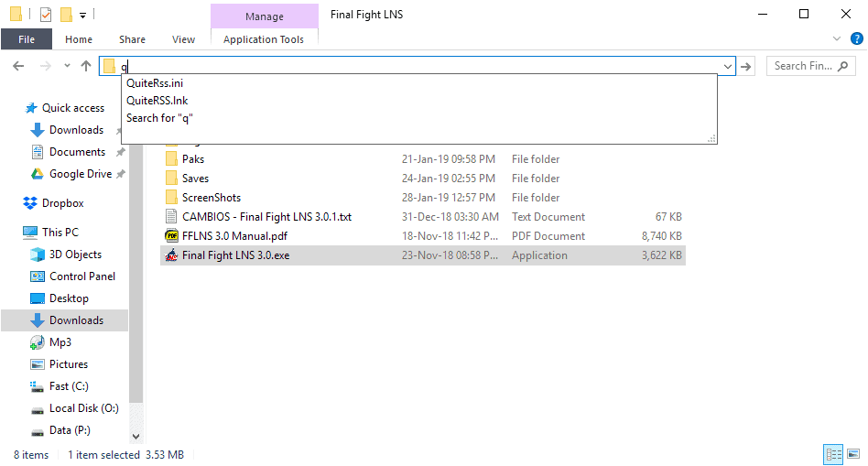Open Local Disk (O:) drive
Image resolution: width=868 pixels, height=466 pixels.
(x=83, y=408)
